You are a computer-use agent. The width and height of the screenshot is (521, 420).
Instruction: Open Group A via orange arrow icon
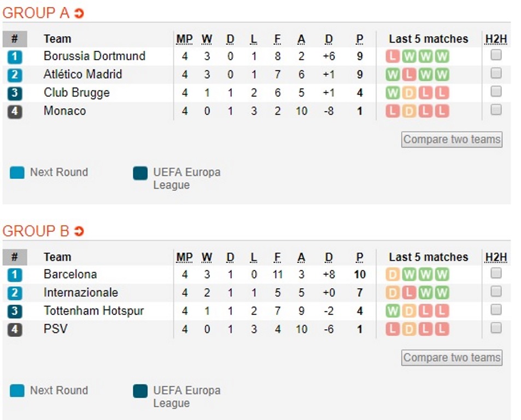[x=79, y=13]
